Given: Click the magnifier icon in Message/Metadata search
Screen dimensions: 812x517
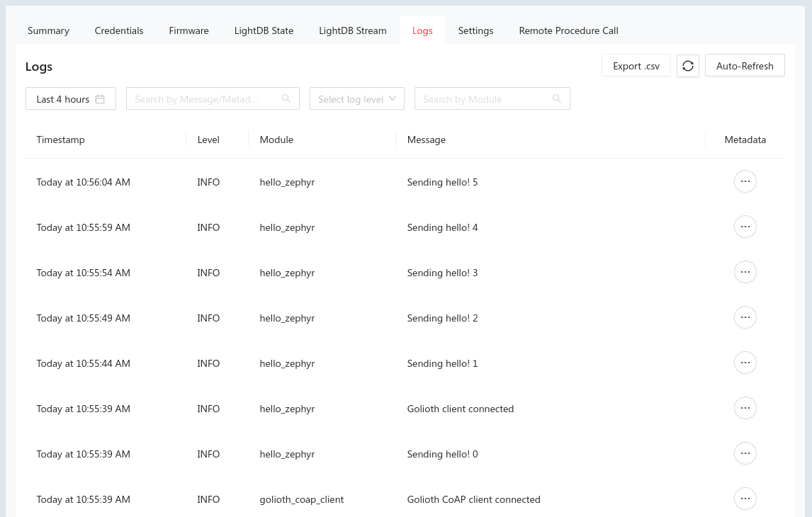Looking at the screenshot, I should coord(286,98).
